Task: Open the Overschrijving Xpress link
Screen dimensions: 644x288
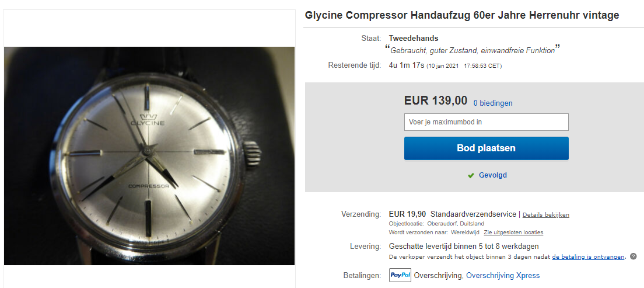Action: [503, 276]
